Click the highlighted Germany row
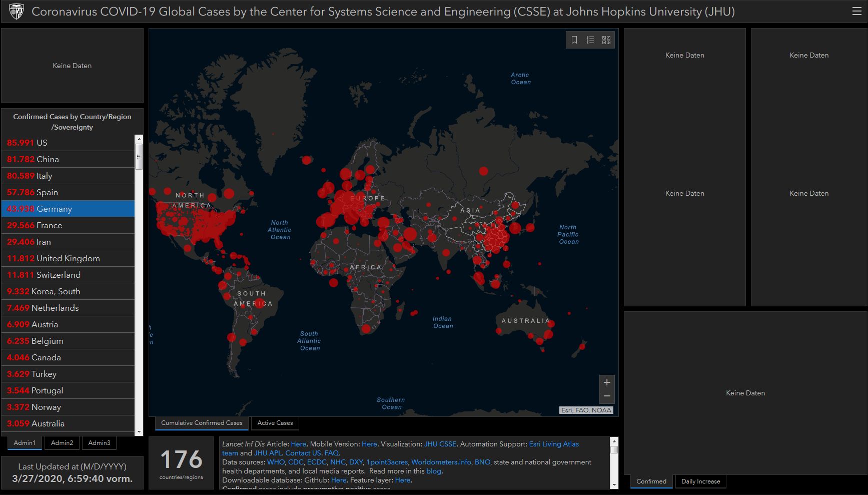 68,209
